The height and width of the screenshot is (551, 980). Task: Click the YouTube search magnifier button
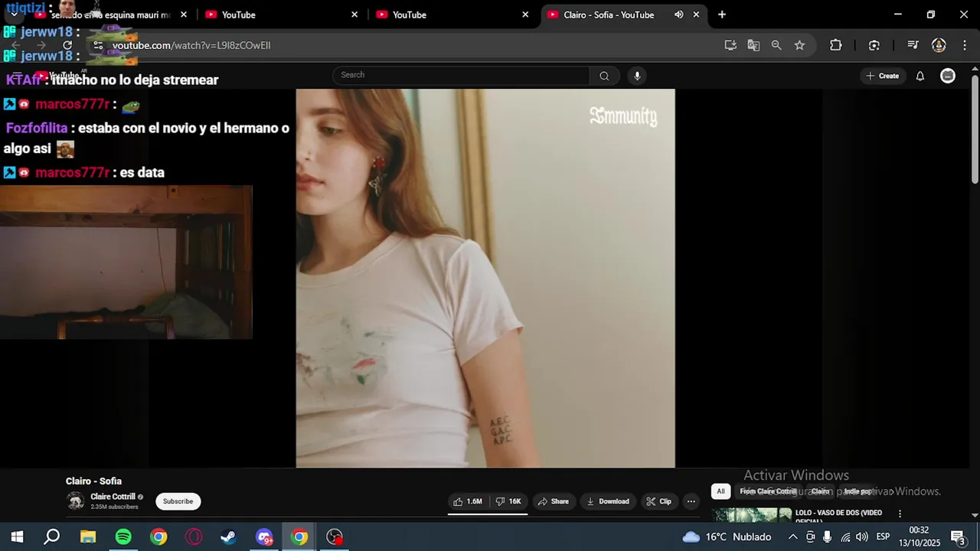pos(604,75)
